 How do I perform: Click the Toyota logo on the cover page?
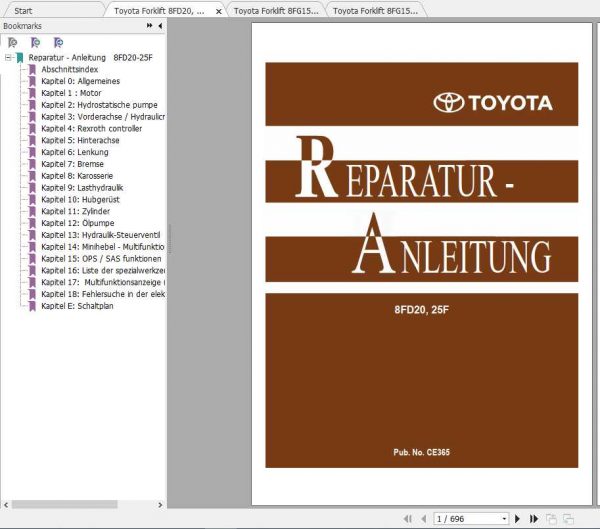[493, 103]
